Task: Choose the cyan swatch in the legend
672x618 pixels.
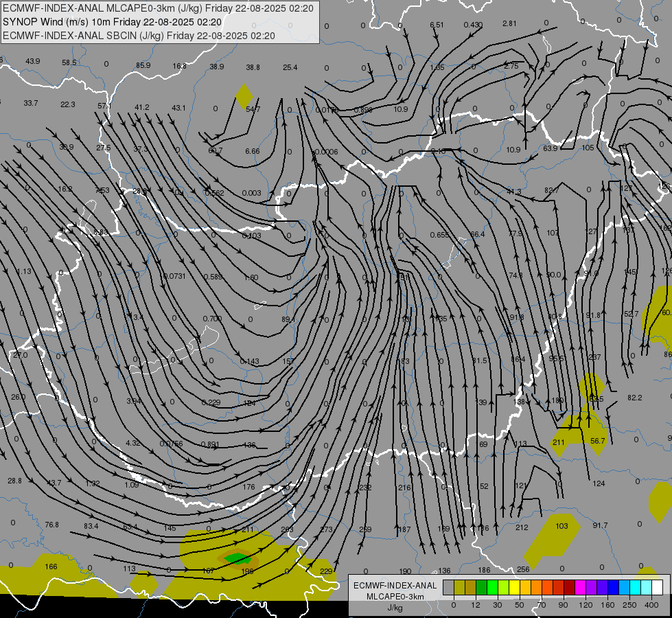Action: [x=635, y=587]
